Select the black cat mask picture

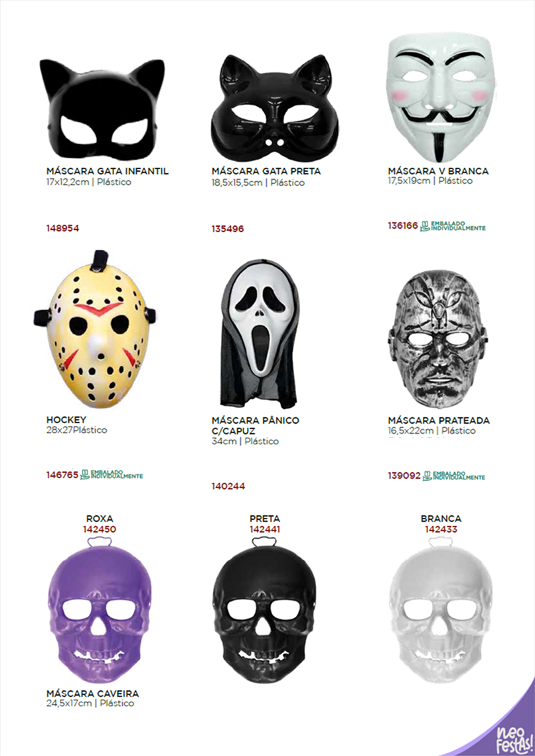(275, 103)
